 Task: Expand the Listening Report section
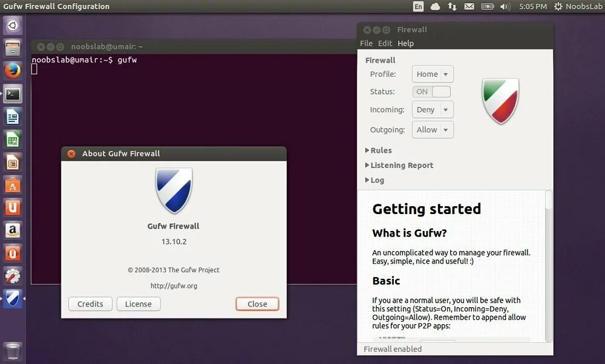(x=399, y=166)
